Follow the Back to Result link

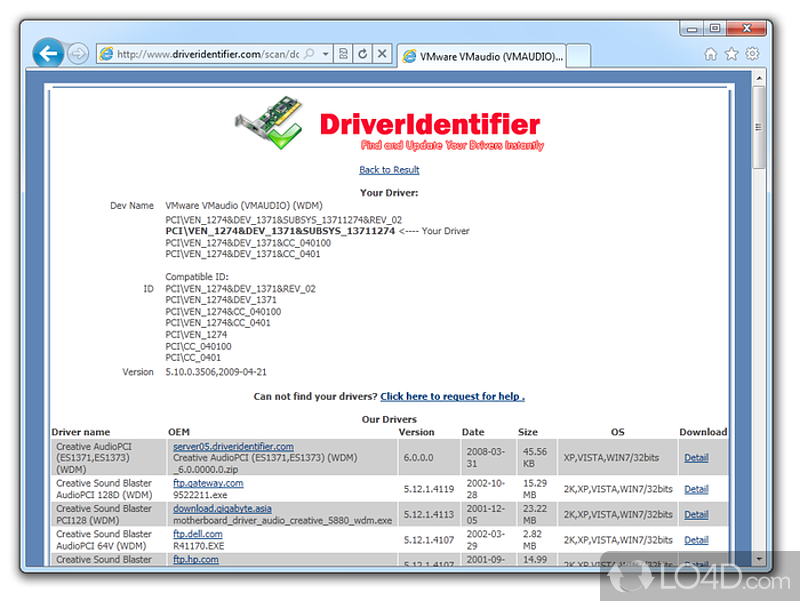tap(389, 170)
